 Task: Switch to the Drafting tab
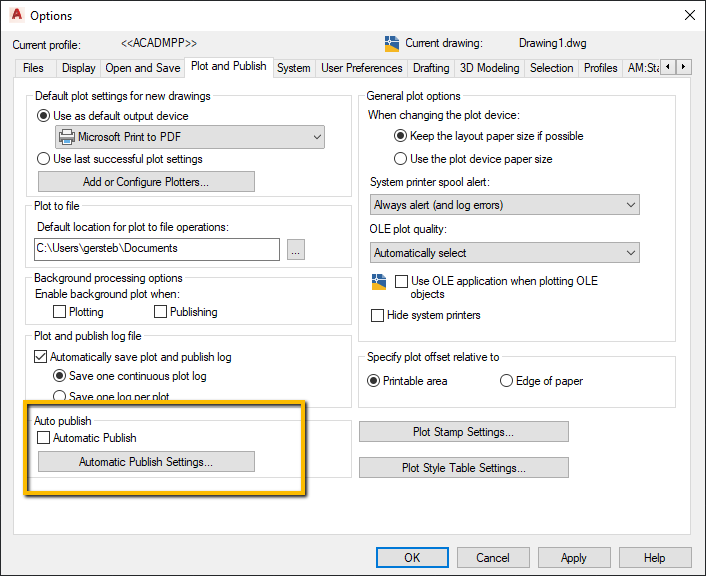tap(431, 68)
